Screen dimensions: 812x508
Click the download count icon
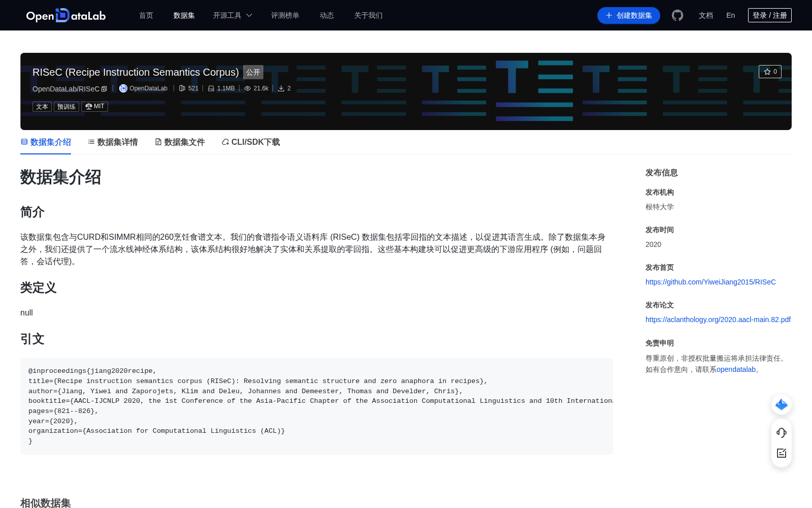point(281,88)
